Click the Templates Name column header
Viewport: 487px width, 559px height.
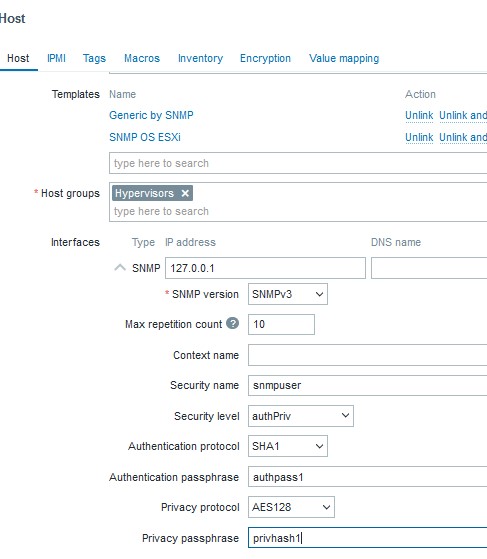(x=122, y=94)
